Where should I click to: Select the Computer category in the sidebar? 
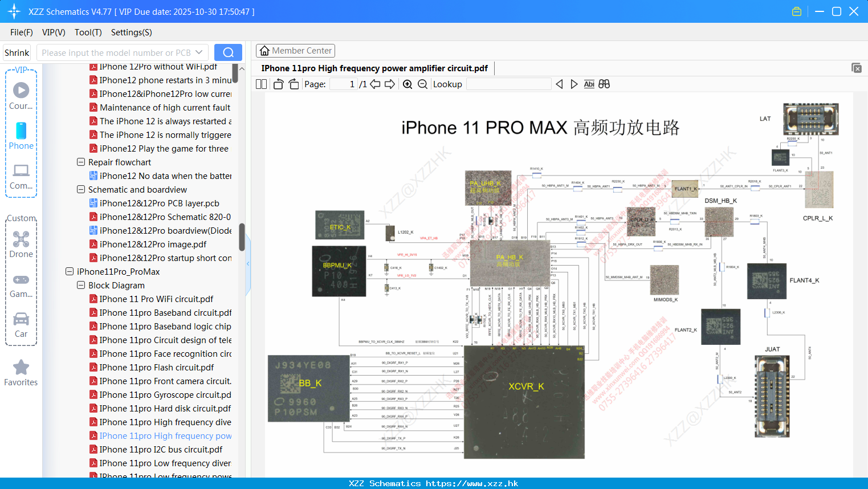coord(21,176)
